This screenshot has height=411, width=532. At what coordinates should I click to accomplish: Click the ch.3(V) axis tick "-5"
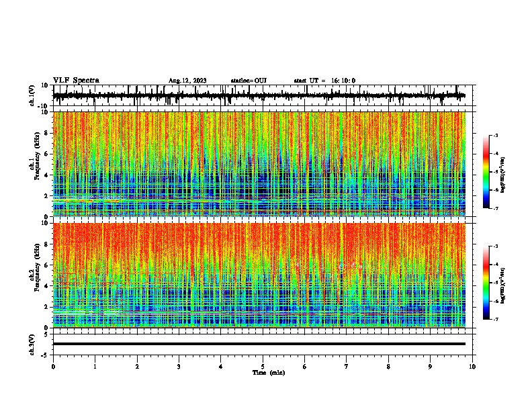[45, 355]
